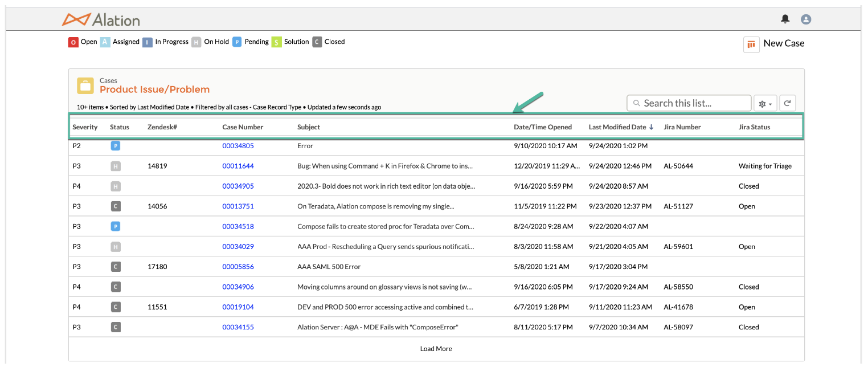Click On Hold status icon for case 00034029
The height and width of the screenshot is (375, 868).
115,247
